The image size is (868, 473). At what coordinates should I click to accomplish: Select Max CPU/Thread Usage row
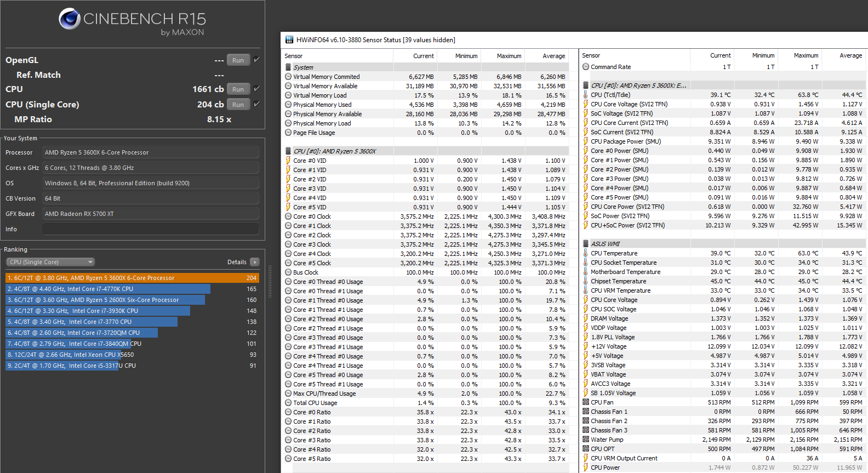(426, 394)
